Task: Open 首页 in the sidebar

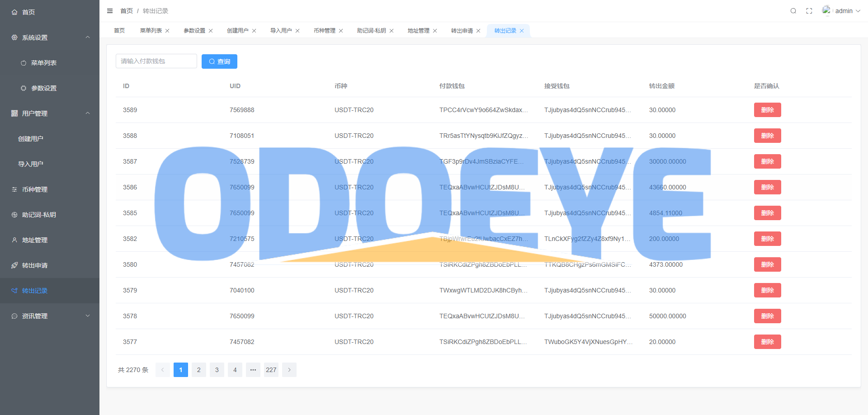Action: pyautogui.click(x=50, y=12)
